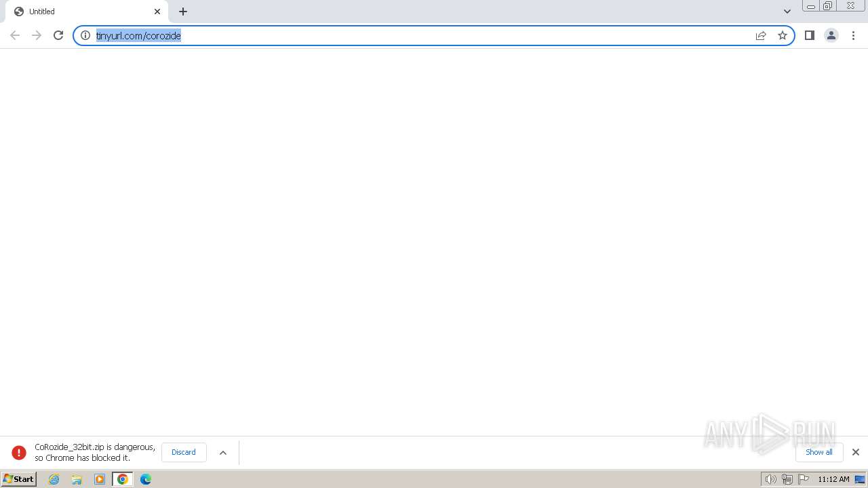The image size is (868, 488).
Task: Minimize the Chrome window
Action: 811,6
